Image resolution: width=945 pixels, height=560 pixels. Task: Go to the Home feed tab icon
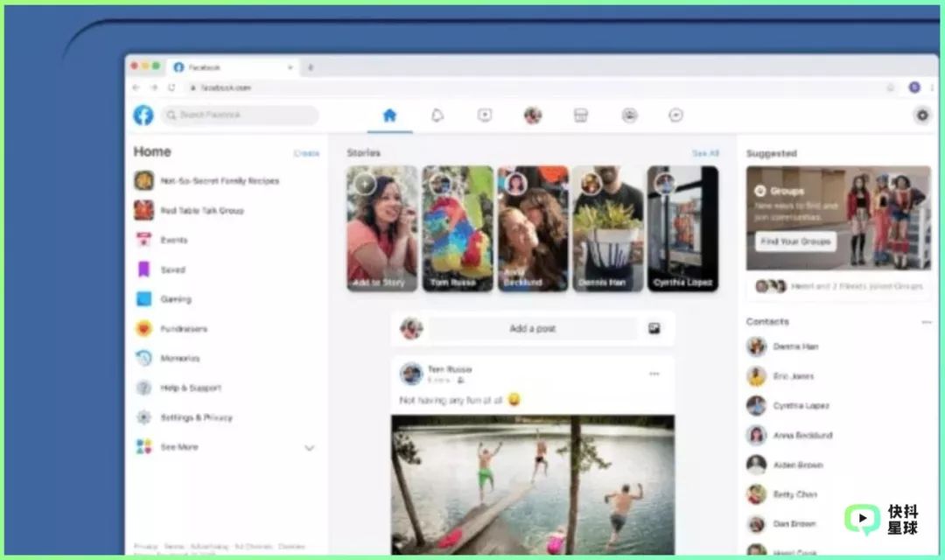pyautogui.click(x=389, y=115)
